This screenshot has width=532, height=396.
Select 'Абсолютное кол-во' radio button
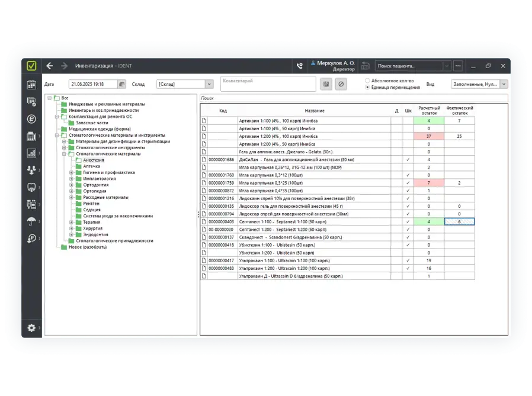tap(368, 81)
